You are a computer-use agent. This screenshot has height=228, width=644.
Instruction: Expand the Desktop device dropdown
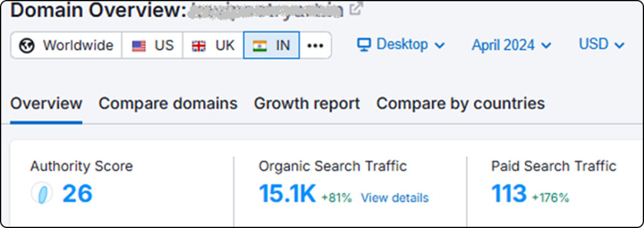[401, 45]
